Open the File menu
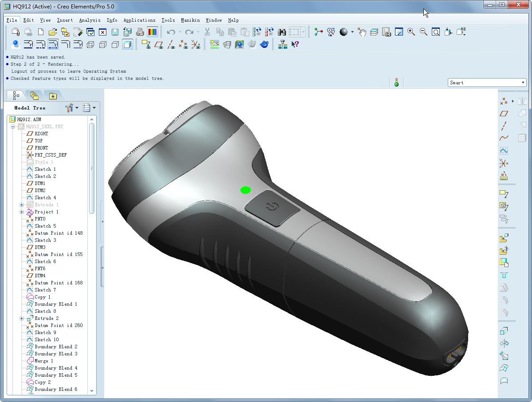This screenshot has width=532, height=402. (12, 20)
